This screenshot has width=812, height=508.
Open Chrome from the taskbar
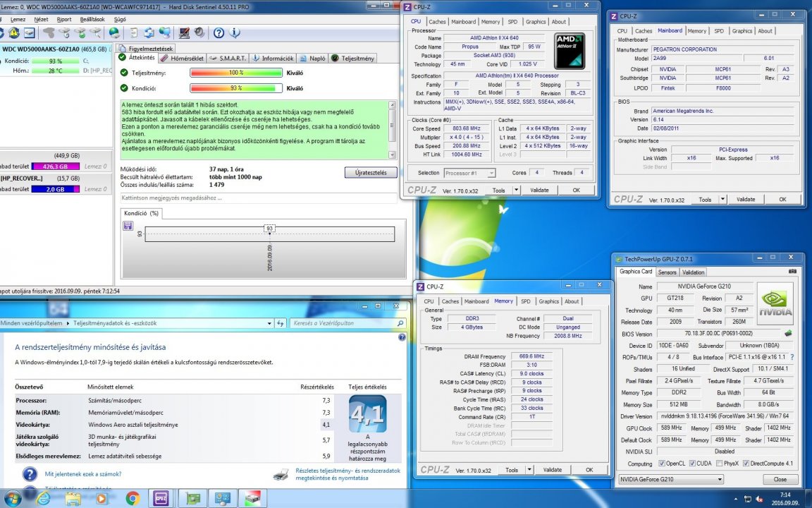(x=132, y=498)
